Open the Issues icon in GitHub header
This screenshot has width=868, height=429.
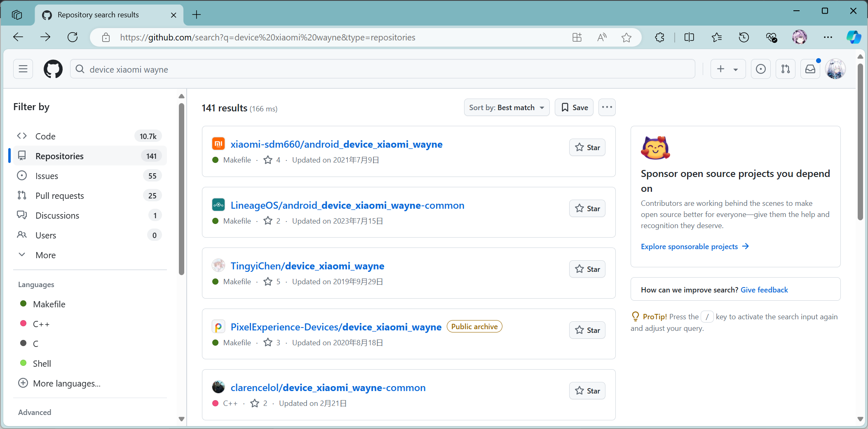point(761,69)
